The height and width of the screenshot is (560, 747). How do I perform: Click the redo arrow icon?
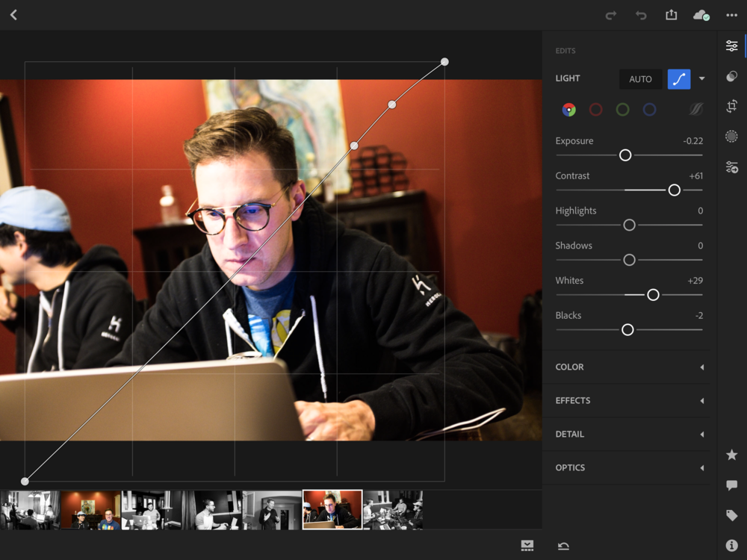pos(611,15)
